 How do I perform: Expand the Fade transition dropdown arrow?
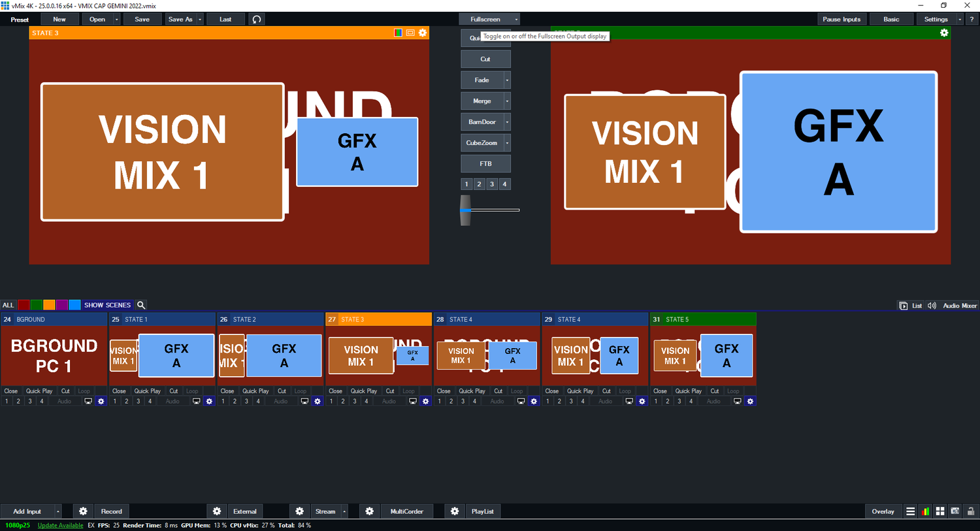(x=507, y=80)
